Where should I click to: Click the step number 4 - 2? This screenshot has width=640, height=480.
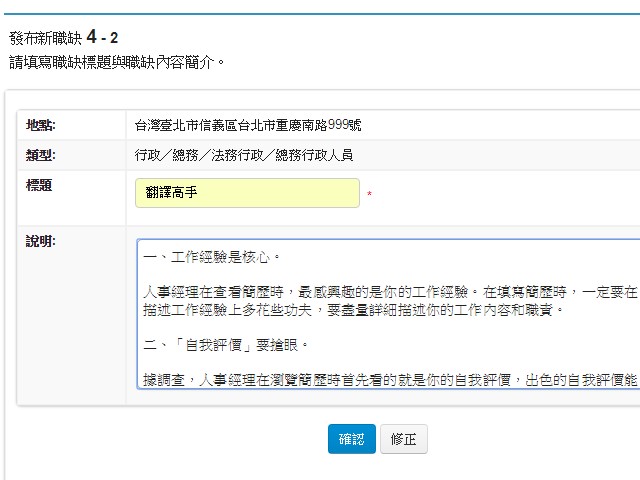102,38
